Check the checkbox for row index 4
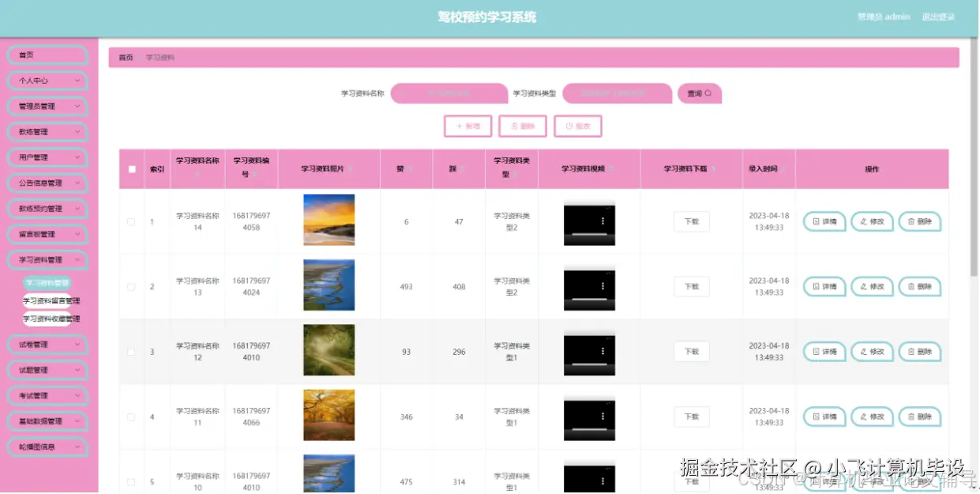Viewport: 980px width, 494px height. (131, 417)
